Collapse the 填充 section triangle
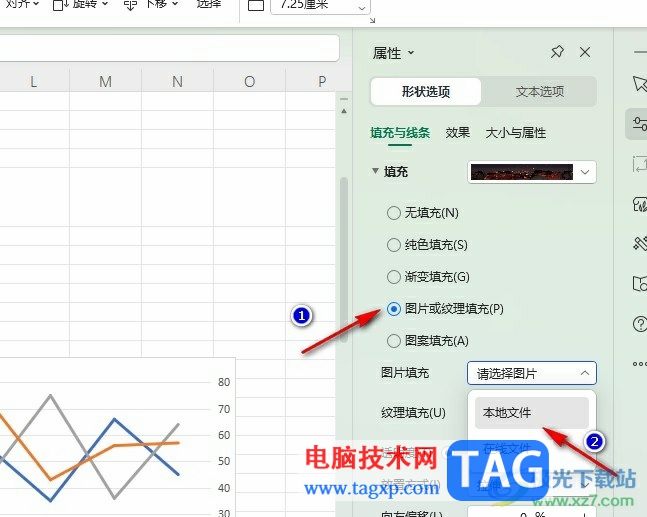Screen dimensions: 647x517 375,171
